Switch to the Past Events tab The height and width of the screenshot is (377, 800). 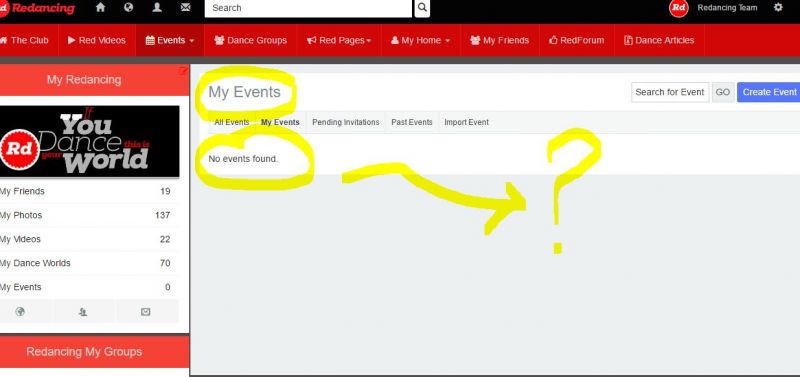pyautogui.click(x=412, y=122)
